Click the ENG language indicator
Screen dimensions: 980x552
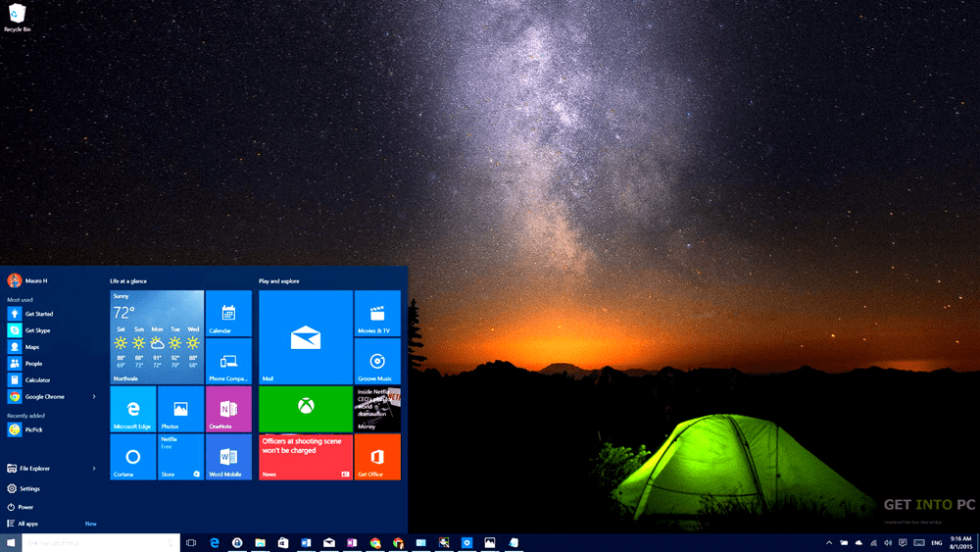[x=936, y=542]
